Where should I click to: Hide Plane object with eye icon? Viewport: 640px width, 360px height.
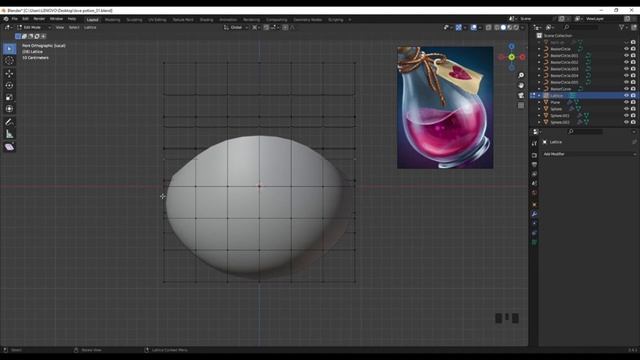(626, 102)
